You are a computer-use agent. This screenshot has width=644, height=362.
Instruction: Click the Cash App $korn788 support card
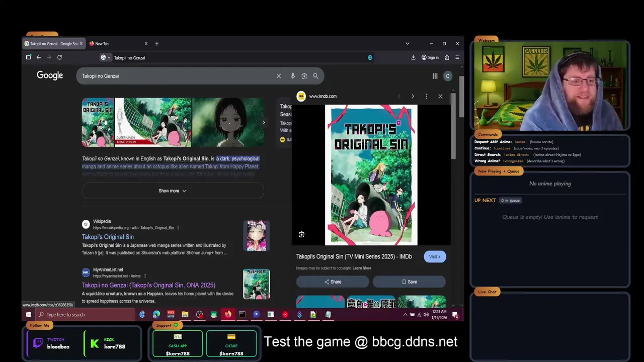(178, 344)
